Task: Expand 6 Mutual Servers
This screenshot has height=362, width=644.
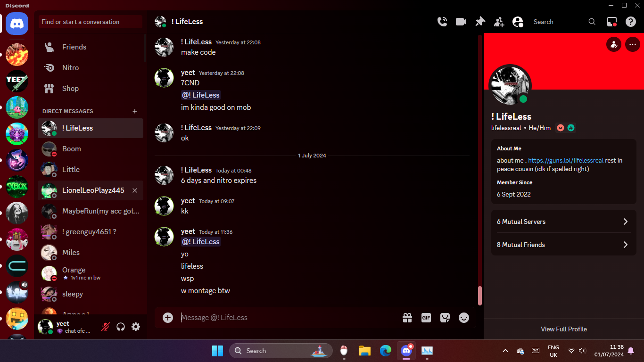Action: (563, 222)
